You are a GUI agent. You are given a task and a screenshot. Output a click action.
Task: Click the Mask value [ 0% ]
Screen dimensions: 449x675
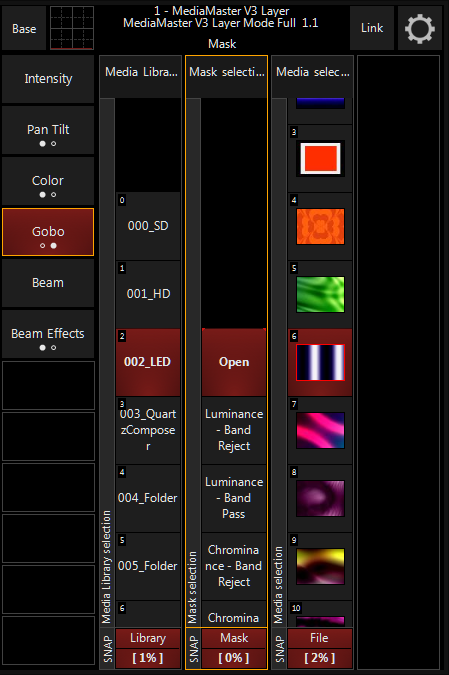coord(234,658)
